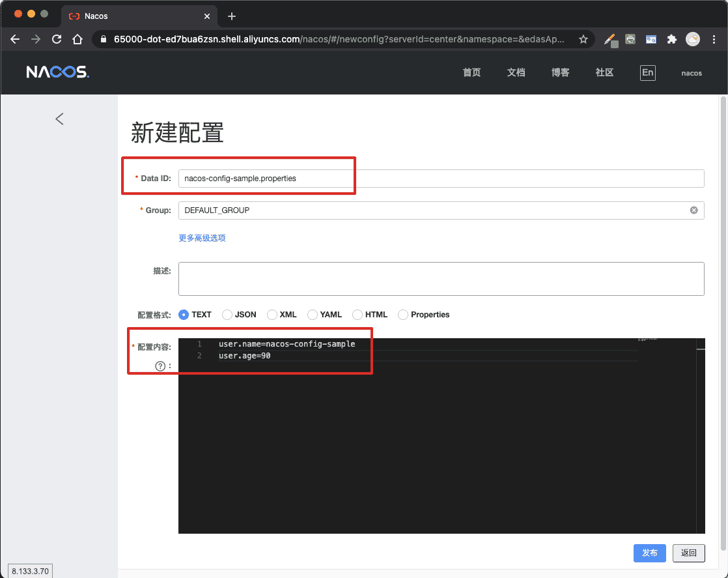Clear the Group field with the X icon

(x=693, y=210)
